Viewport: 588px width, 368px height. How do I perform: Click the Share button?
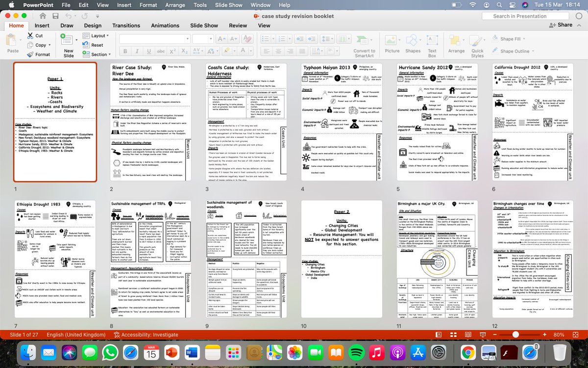click(561, 25)
